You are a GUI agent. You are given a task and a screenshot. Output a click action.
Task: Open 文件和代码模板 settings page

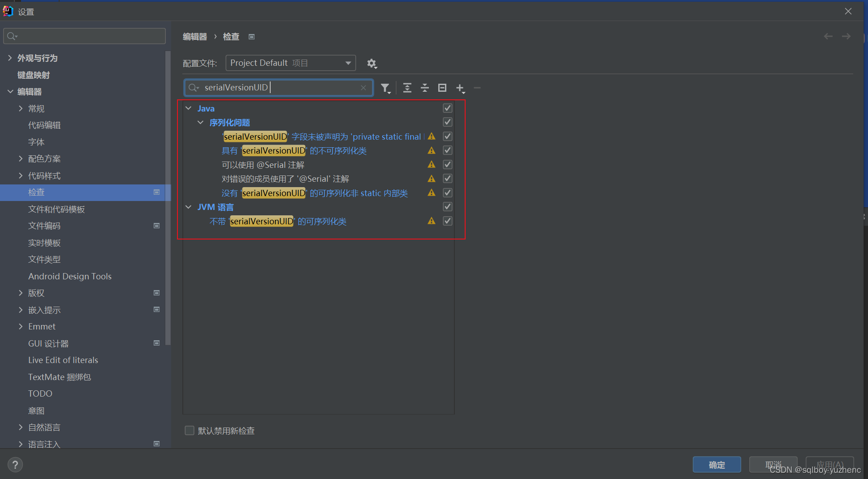(x=56, y=209)
